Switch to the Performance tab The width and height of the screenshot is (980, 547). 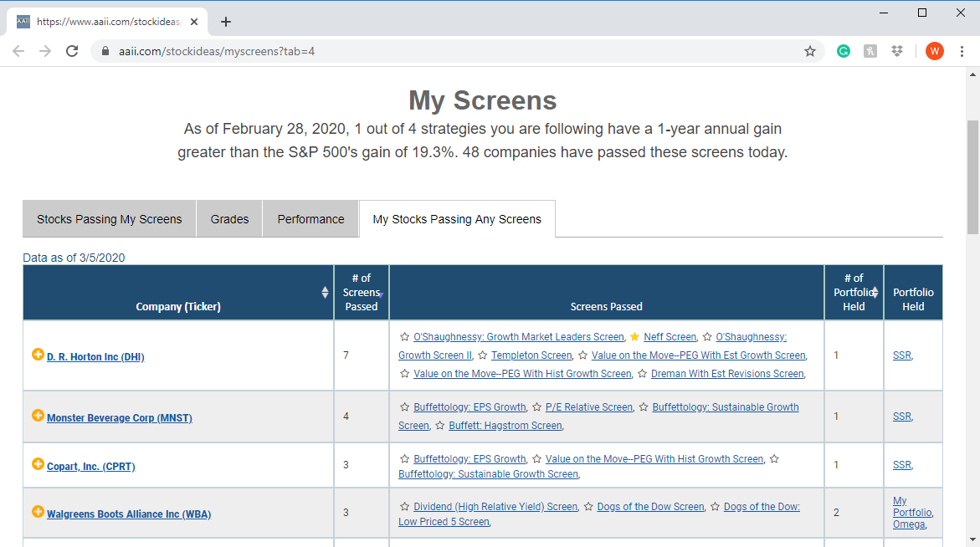point(310,219)
